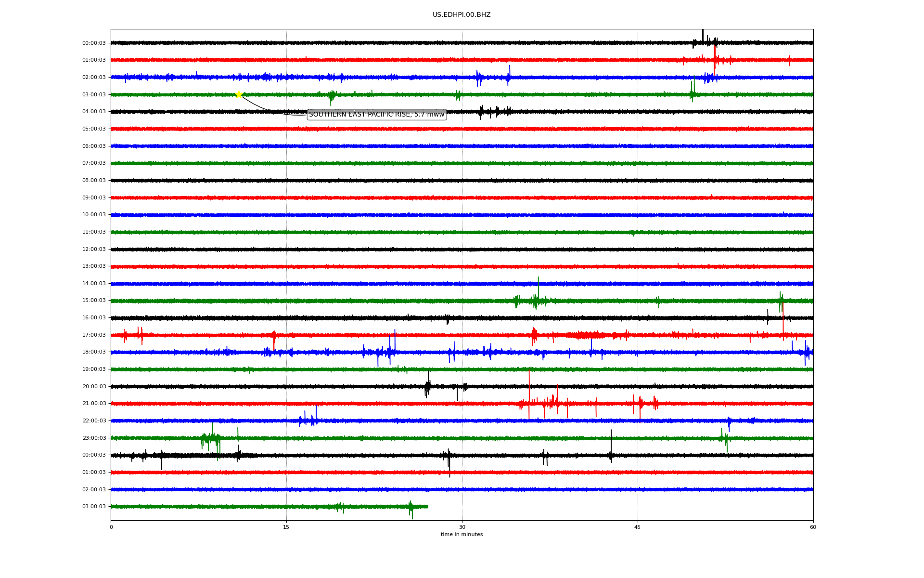Click the 14:00:03 trace time label

[94, 284]
